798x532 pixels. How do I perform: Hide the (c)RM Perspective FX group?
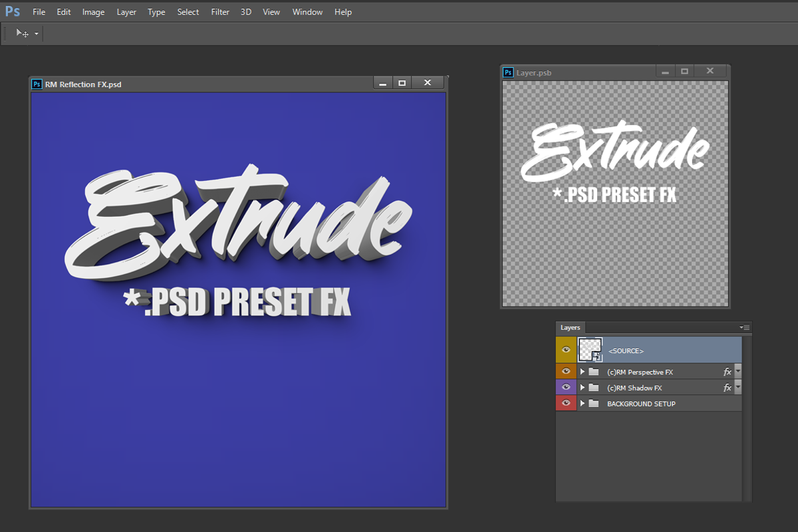(566, 371)
